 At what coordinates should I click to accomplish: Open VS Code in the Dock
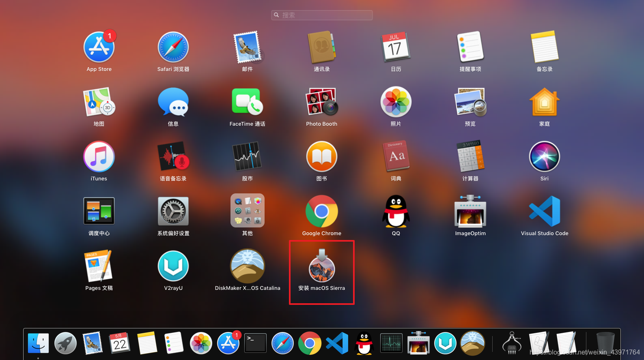tap(337, 343)
